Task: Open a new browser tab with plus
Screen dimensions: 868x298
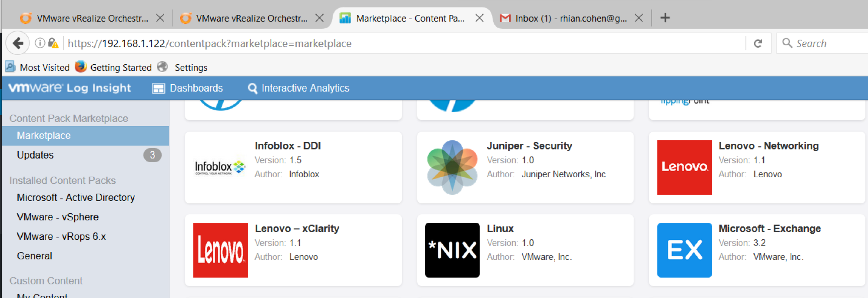Action: coord(665,18)
